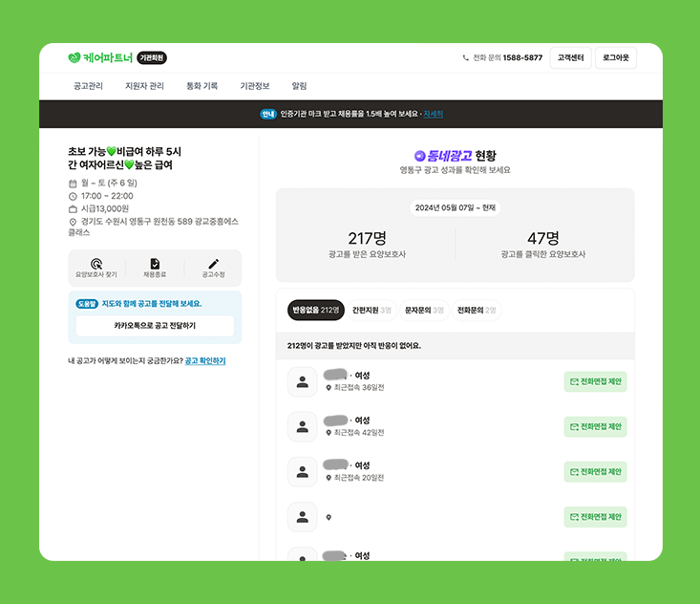
Task: Click 전화면접 제안 for 20일전 applicant
Action: click(596, 472)
